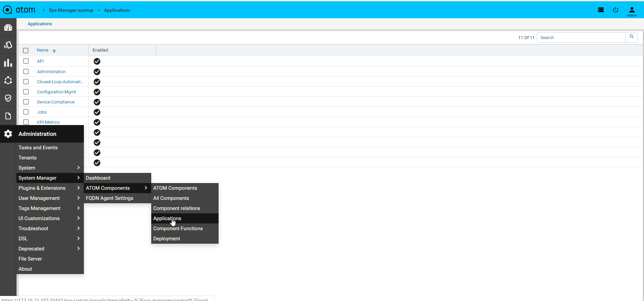Tick the select-all header checkbox
Image resolution: width=644 pixels, height=301 pixels.
coord(26,51)
